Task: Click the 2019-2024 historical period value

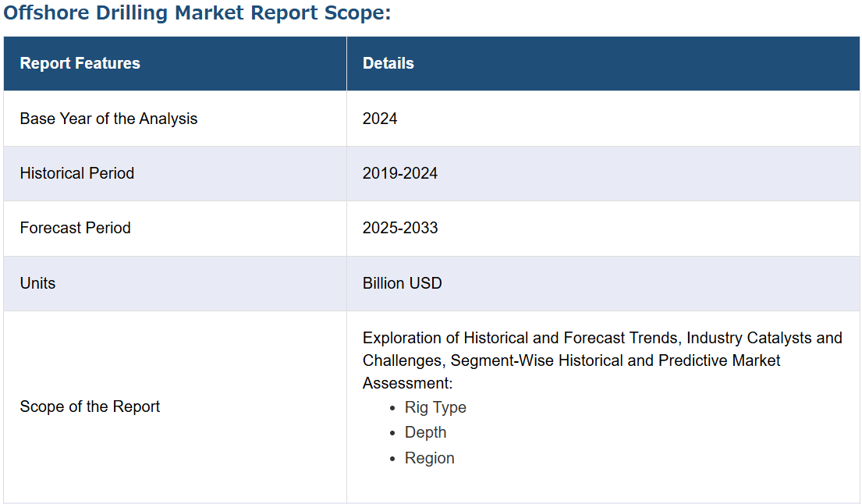Action: click(399, 173)
